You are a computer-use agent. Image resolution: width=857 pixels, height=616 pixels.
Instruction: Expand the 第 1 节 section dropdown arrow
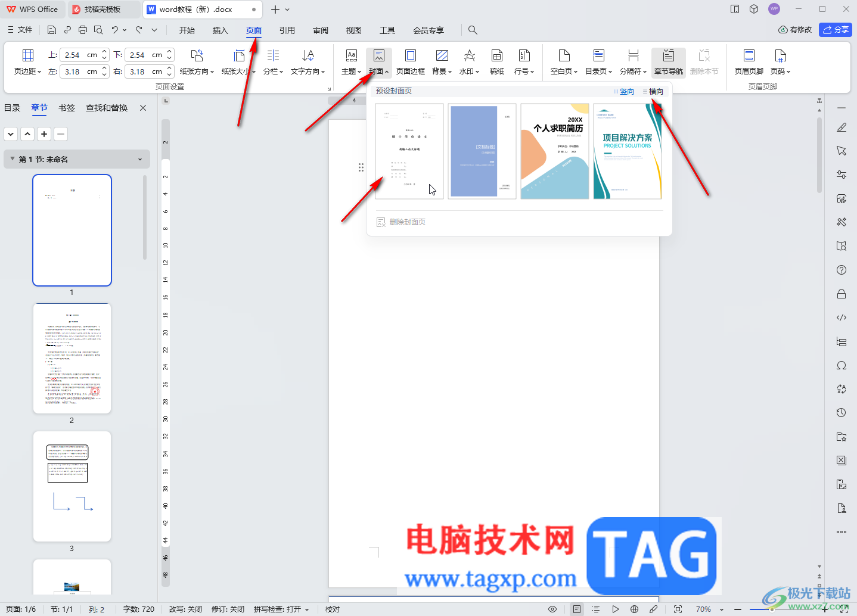[140, 159]
